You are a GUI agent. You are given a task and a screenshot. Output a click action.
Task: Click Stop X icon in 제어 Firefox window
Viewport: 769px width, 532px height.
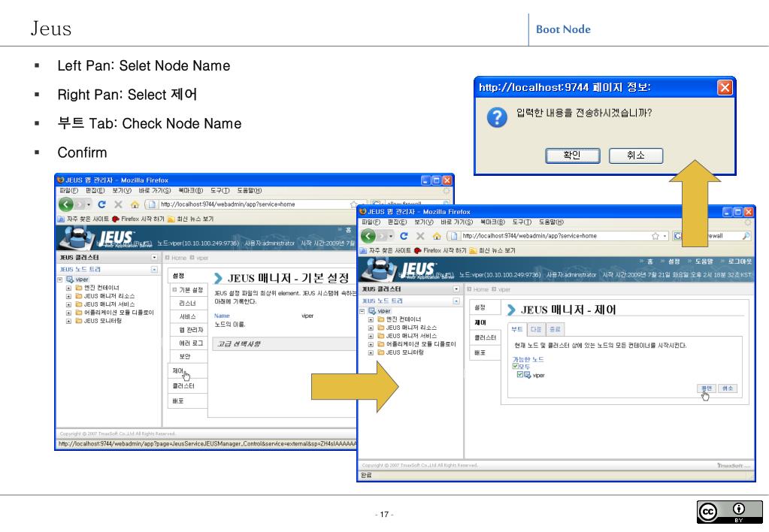(x=420, y=236)
